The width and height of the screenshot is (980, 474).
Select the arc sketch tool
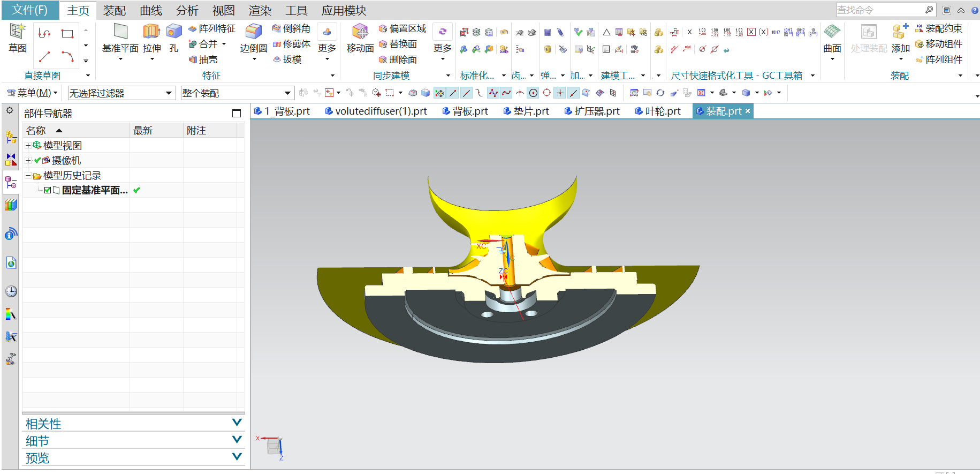click(67, 56)
